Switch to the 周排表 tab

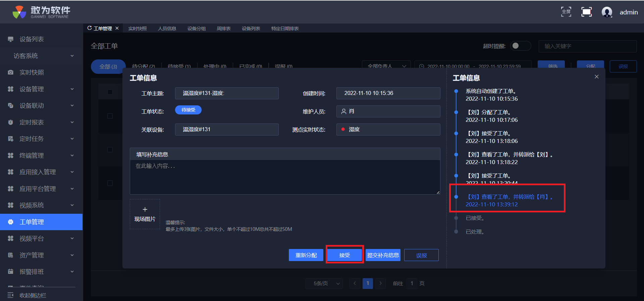point(224,29)
